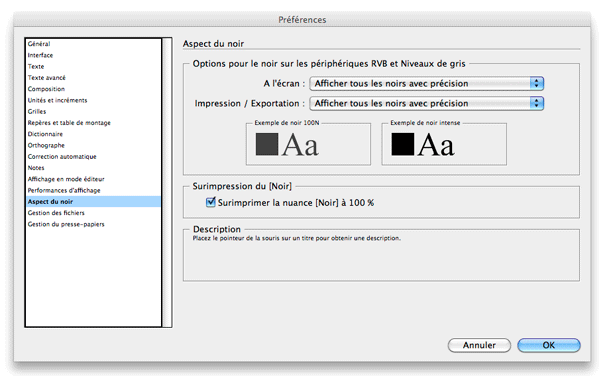Open the A l'écran dropdown
Viewport: 603px width, 376px height.
coord(426,83)
